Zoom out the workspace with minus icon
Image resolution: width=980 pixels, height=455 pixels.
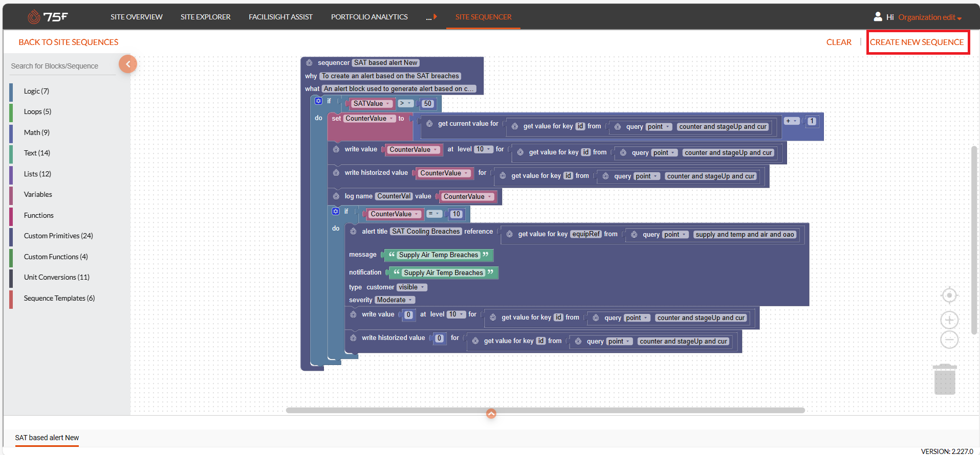tap(949, 339)
